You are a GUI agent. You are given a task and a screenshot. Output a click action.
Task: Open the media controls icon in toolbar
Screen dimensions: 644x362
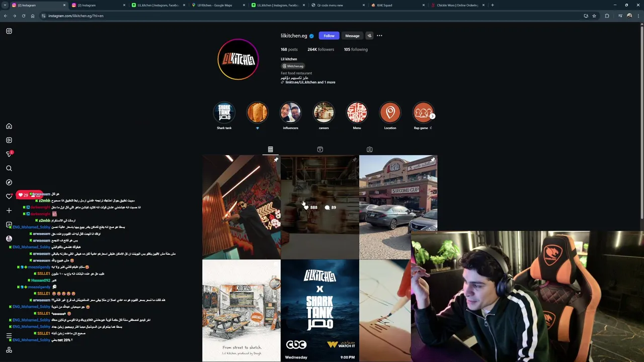tap(621, 16)
